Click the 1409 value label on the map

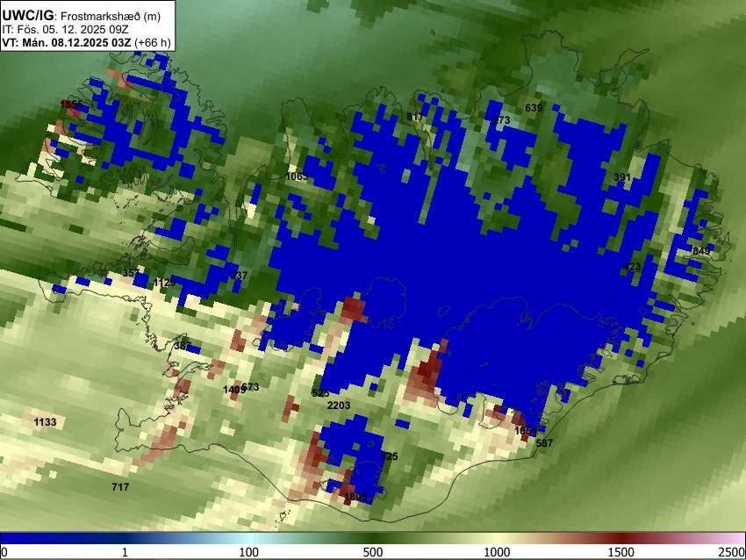(234, 390)
